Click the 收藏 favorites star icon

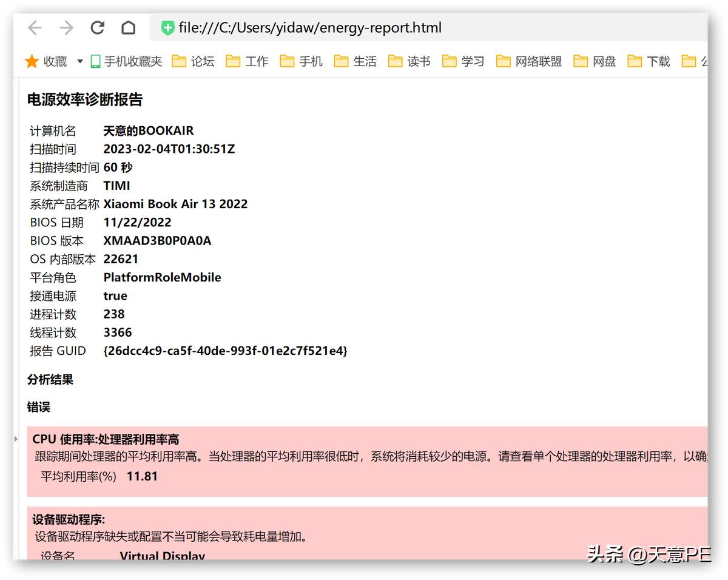click(32, 61)
